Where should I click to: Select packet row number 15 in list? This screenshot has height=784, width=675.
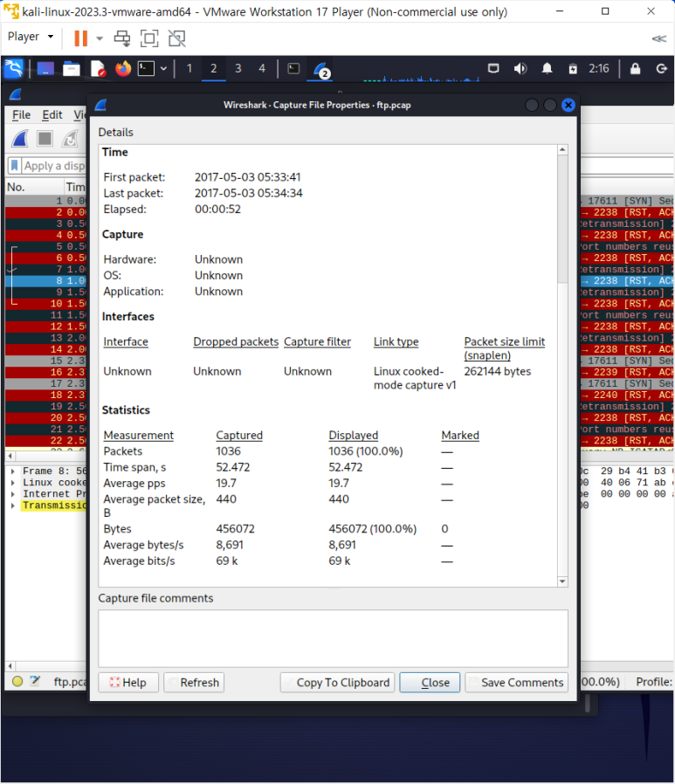click(x=46, y=361)
